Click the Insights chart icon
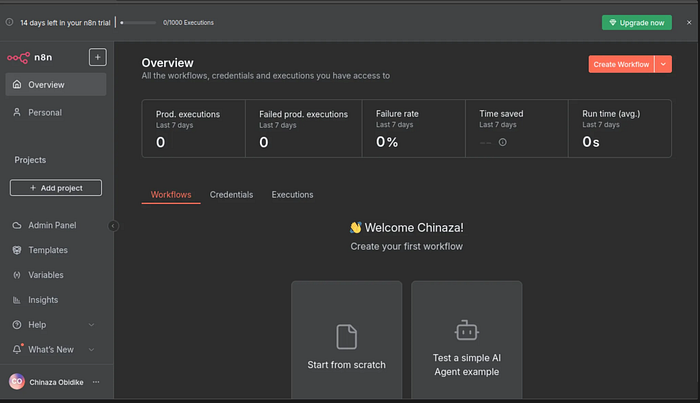This screenshot has width=700, height=403. (x=17, y=300)
